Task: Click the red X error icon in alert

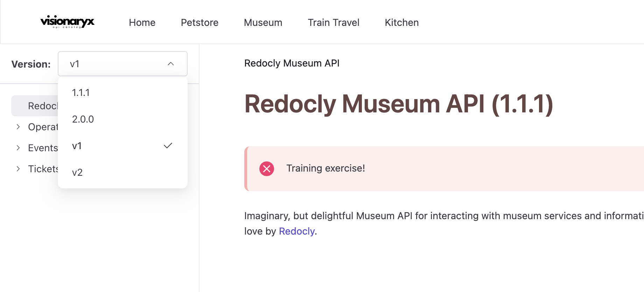Action: tap(266, 169)
